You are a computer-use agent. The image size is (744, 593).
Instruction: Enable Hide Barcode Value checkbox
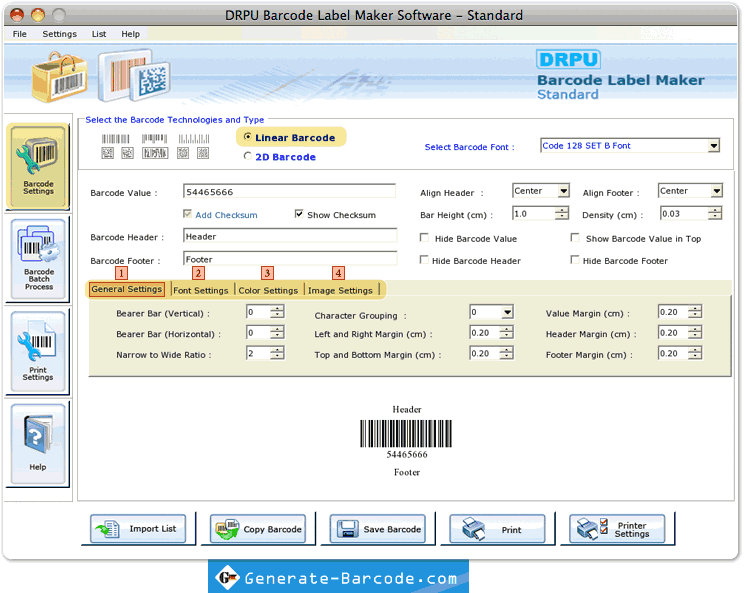425,238
